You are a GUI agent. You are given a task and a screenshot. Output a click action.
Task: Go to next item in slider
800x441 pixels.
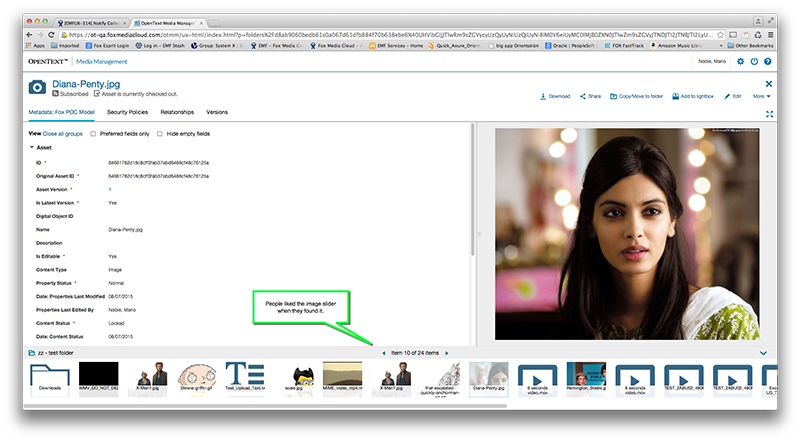pyautogui.click(x=448, y=353)
